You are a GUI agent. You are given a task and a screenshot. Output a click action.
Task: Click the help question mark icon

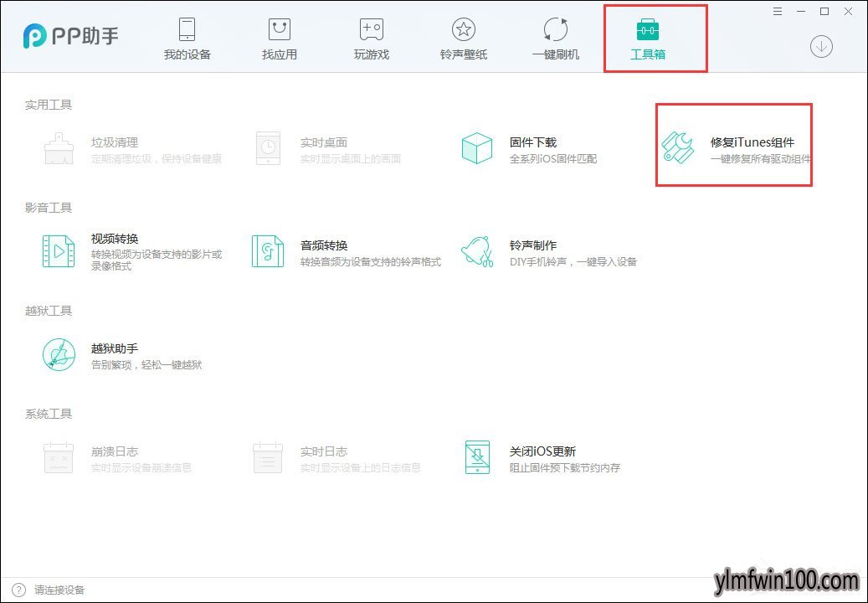pyautogui.click(x=18, y=590)
